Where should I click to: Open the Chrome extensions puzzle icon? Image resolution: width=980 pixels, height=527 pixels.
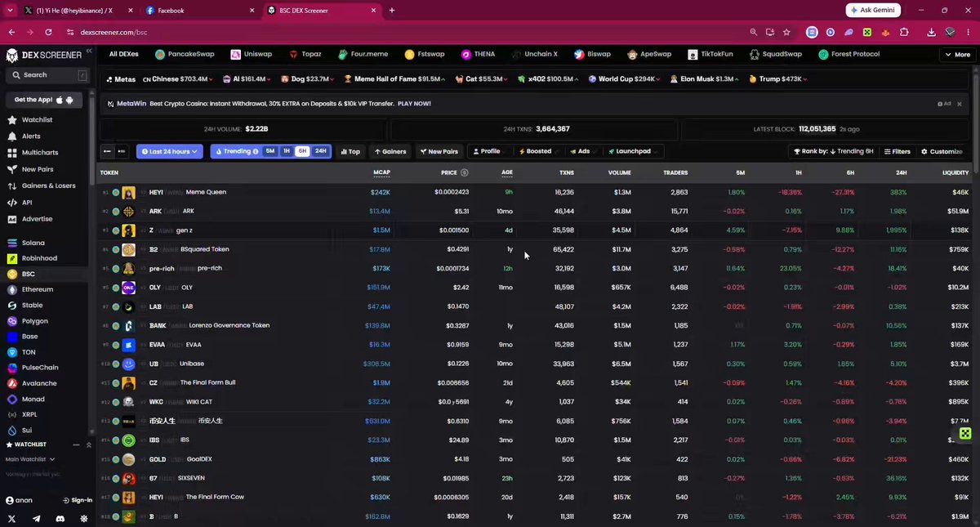[904, 32]
